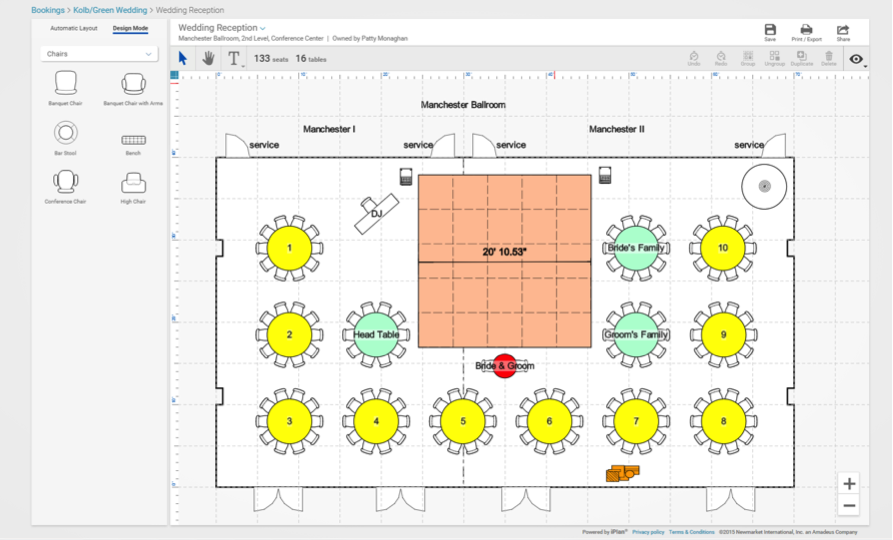
Task: Pick the Banquet Chair item
Action: tap(65, 88)
